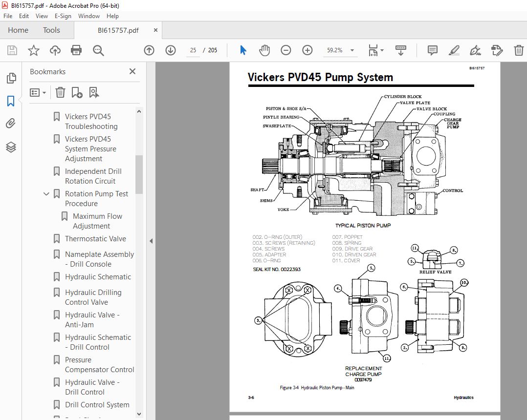Add a sticky note comment

point(433,50)
